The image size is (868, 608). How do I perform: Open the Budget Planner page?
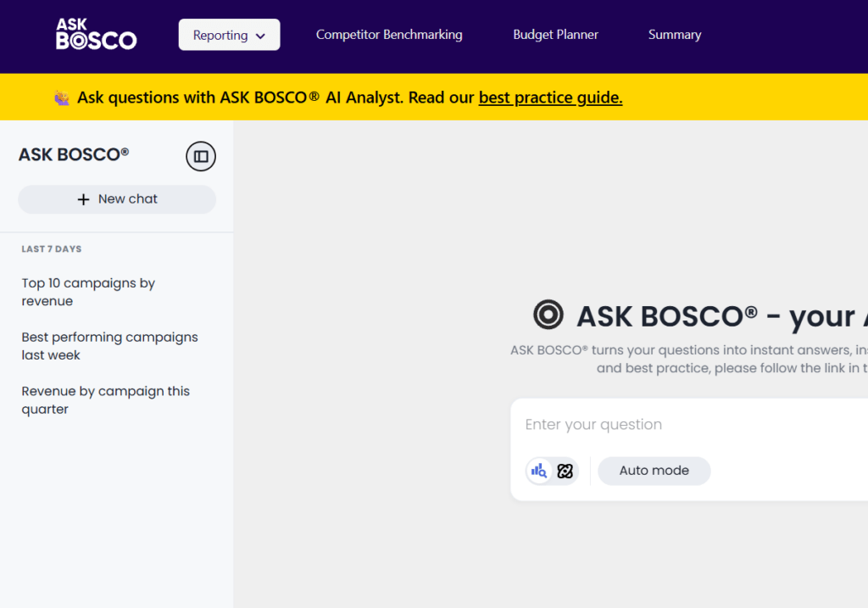tap(555, 35)
